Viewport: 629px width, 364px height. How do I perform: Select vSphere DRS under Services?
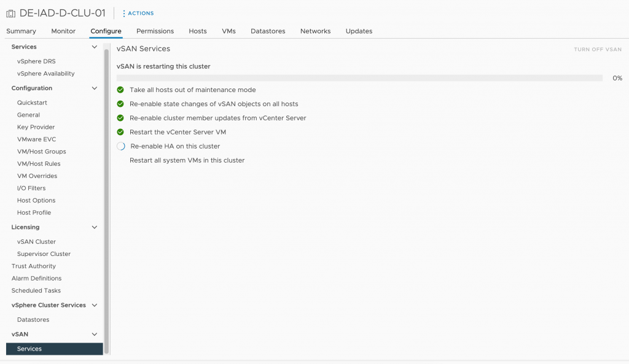36,61
